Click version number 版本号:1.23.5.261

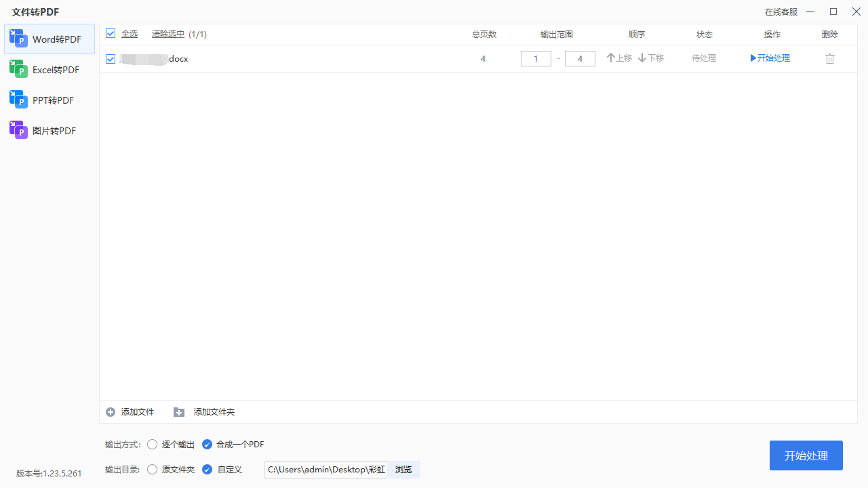pyautogui.click(x=49, y=474)
